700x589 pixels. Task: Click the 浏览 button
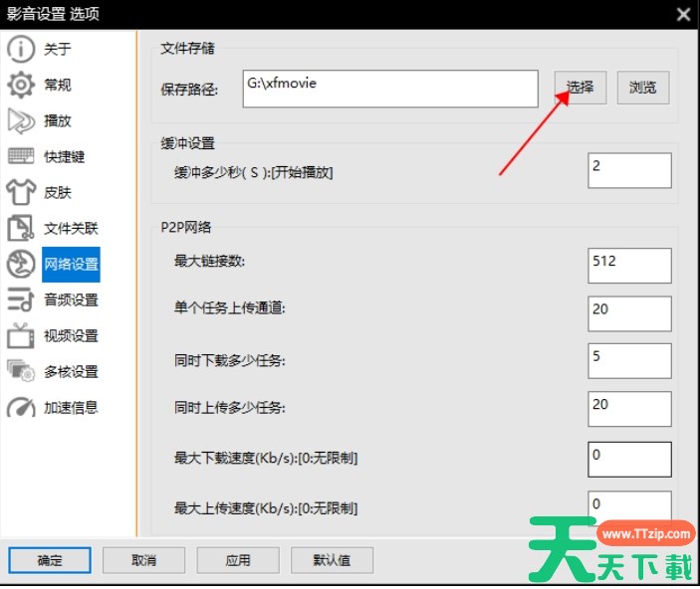(x=643, y=88)
